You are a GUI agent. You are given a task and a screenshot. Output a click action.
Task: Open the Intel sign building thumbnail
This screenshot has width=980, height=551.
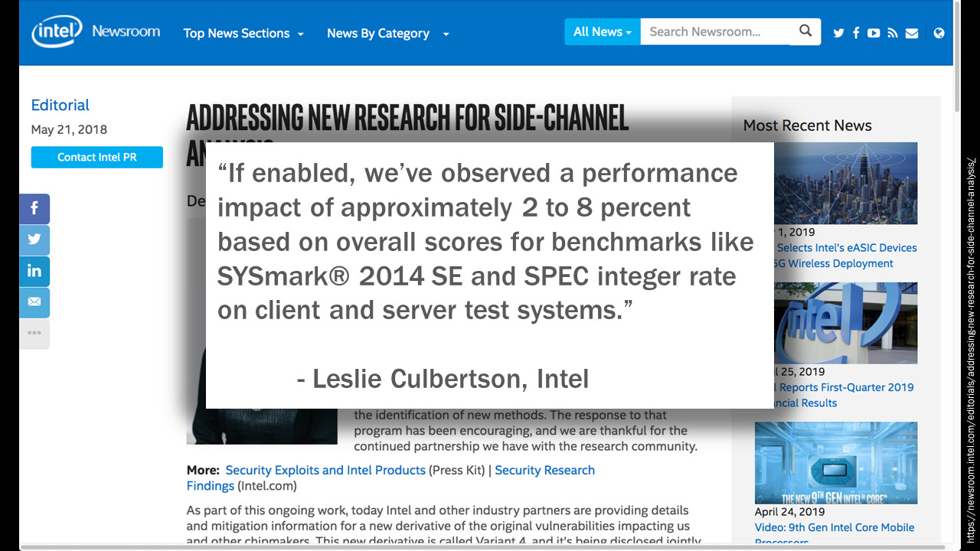point(845,323)
